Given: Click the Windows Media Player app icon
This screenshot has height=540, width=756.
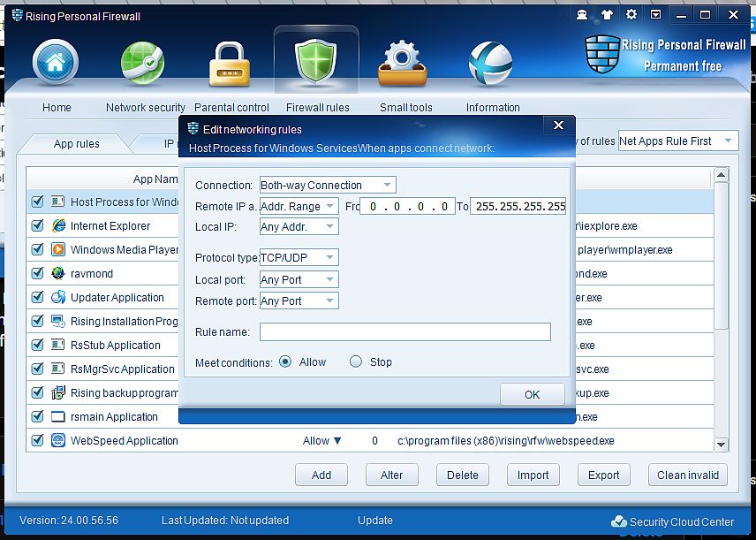Looking at the screenshot, I should click(58, 249).
